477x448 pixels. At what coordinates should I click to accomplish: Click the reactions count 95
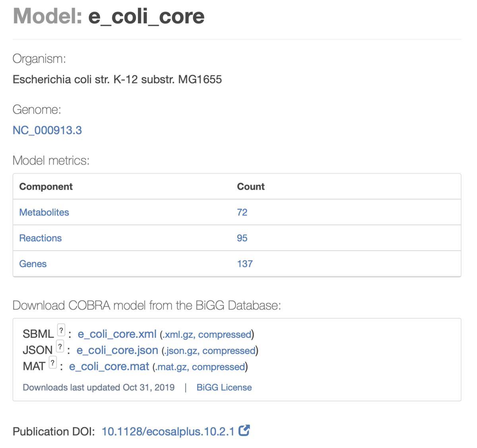[242, 238]
